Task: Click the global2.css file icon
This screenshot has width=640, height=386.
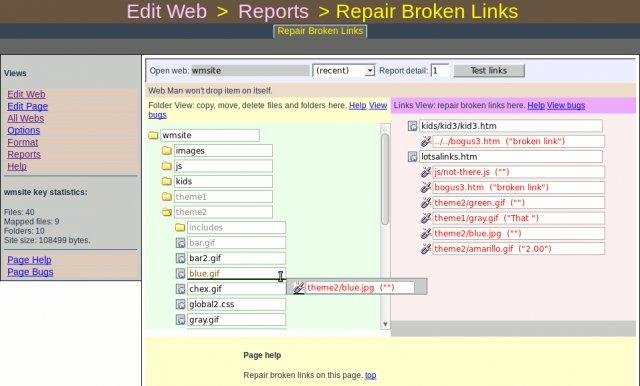Action: click(x=180, y=304)
